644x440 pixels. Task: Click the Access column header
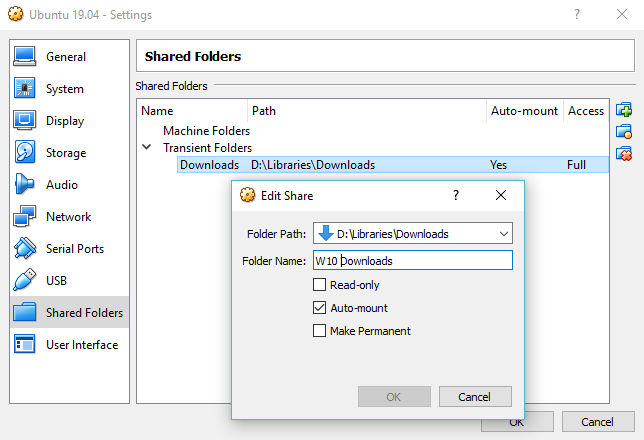(586, 111)
